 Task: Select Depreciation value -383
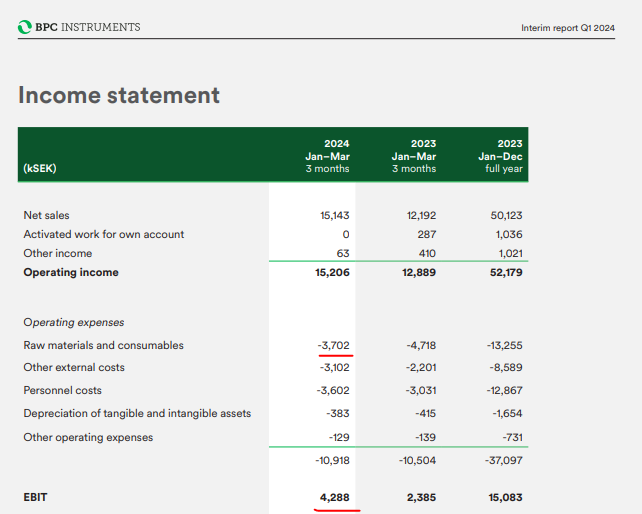click(338, 413)
